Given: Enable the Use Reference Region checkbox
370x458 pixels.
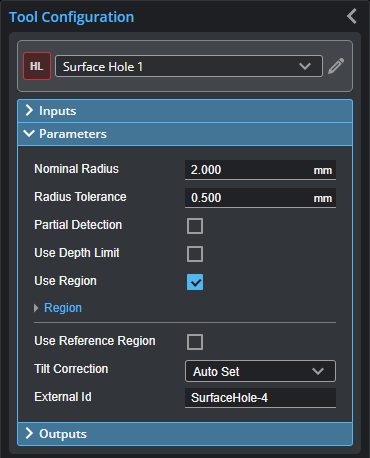Looking at the screenshot, I should [x=195, y=342].
